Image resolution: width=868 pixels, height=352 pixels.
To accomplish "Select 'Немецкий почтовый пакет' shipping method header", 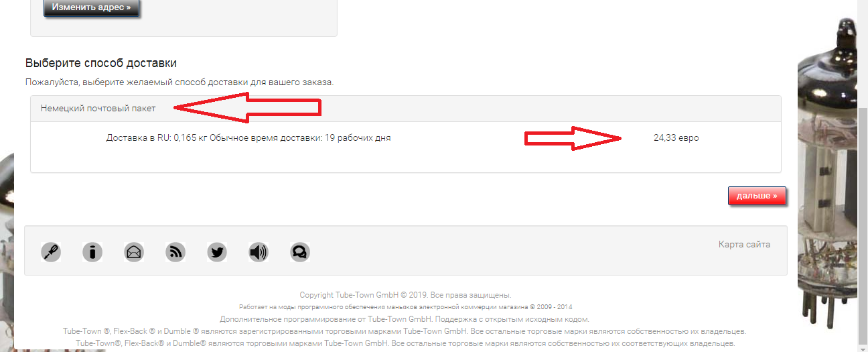I will (98, 108).
